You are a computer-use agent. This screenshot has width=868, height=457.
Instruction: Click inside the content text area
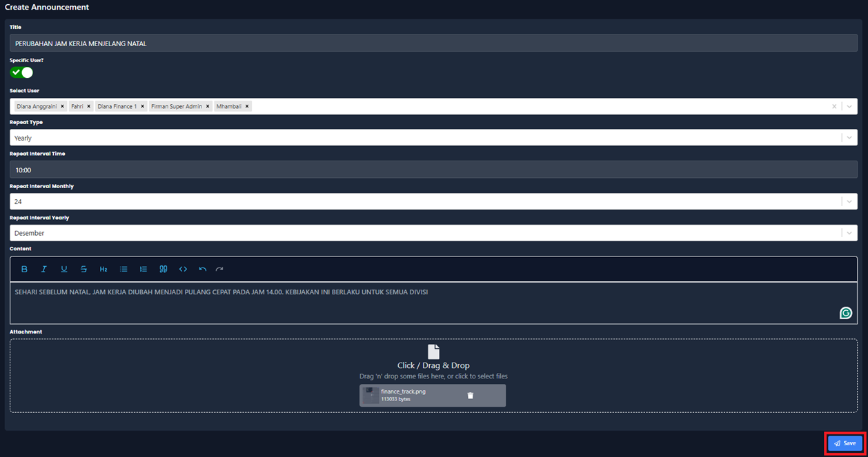coord(433,303)
